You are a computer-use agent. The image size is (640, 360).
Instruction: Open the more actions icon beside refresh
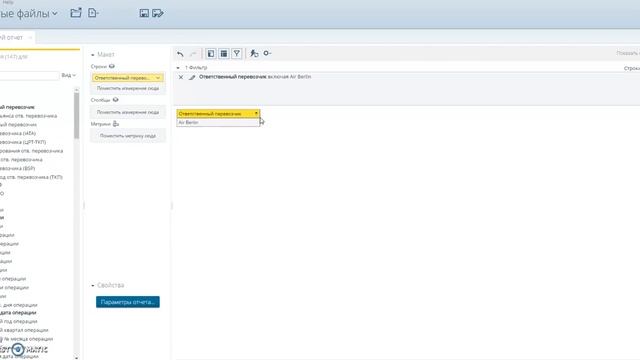point(267,53)
